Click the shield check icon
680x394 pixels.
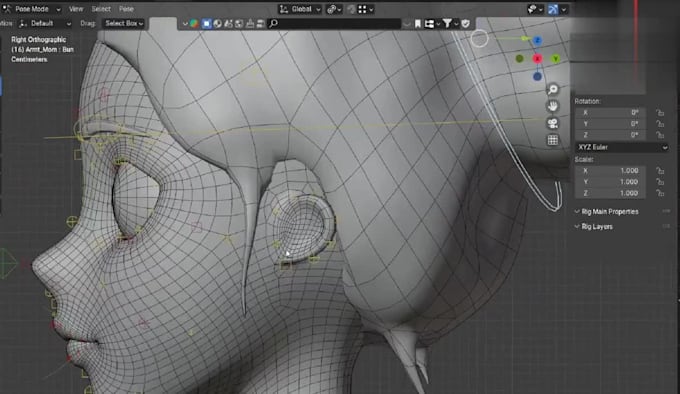tap(466, 23)
